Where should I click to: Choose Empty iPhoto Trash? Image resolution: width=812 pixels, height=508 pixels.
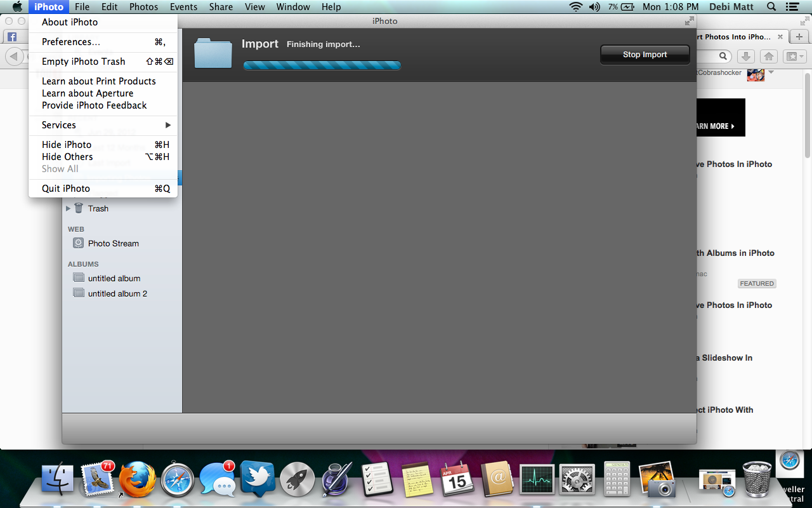point(103,62)
